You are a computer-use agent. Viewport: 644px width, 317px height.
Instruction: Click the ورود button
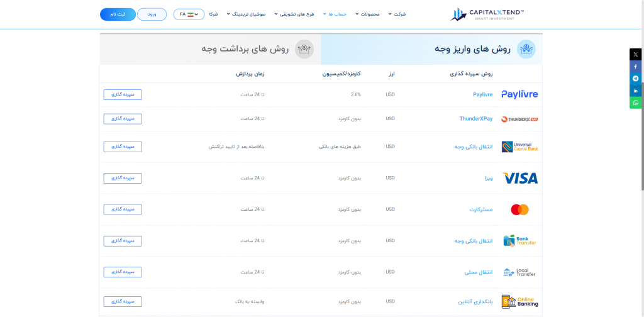coord(152,14)
